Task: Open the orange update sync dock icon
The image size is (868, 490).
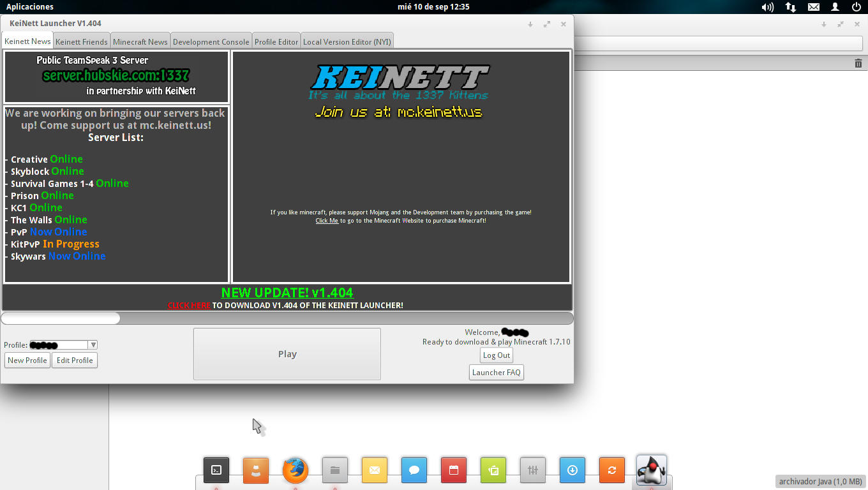Action: [612, 470]
